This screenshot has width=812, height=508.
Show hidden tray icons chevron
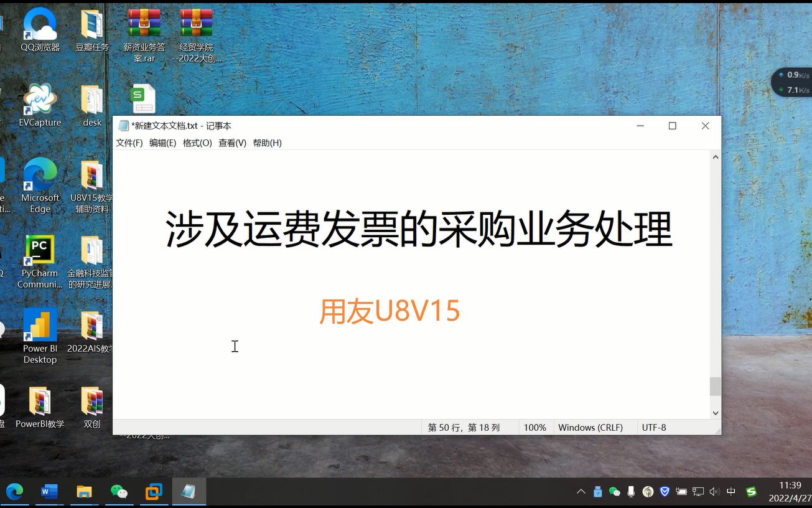(581, 492)
